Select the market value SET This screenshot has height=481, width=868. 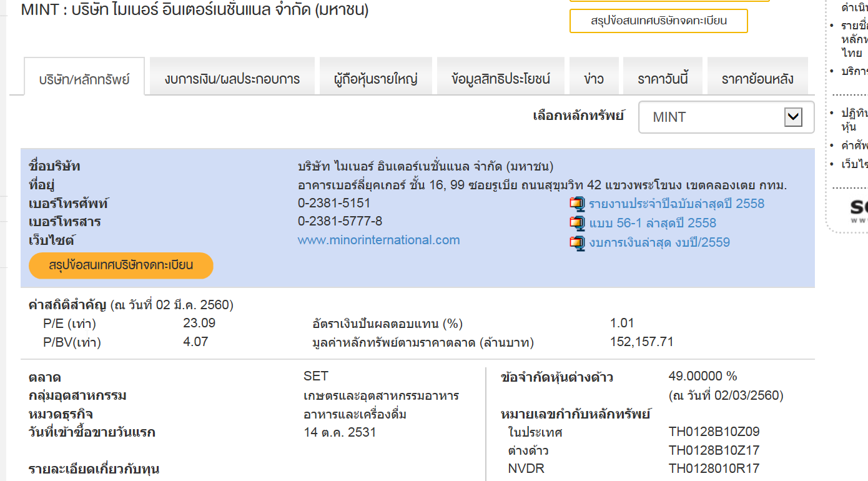pyautogui.click(x=316, y=376)
